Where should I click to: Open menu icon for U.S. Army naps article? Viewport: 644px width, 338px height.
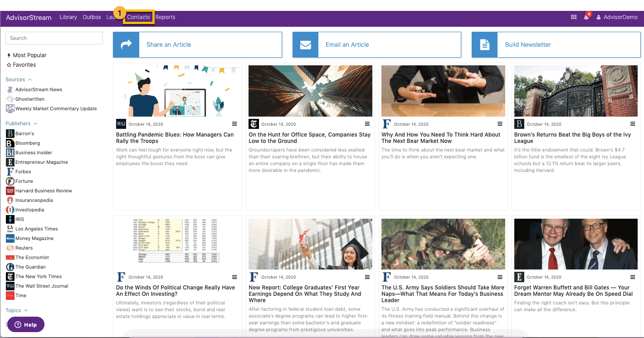(500, 277)
